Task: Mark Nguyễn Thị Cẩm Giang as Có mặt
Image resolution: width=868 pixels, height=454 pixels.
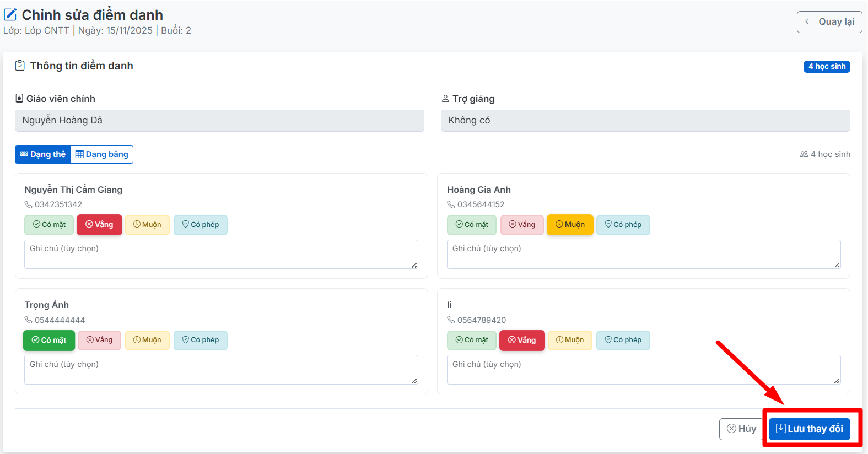Action: click(49, 225)
